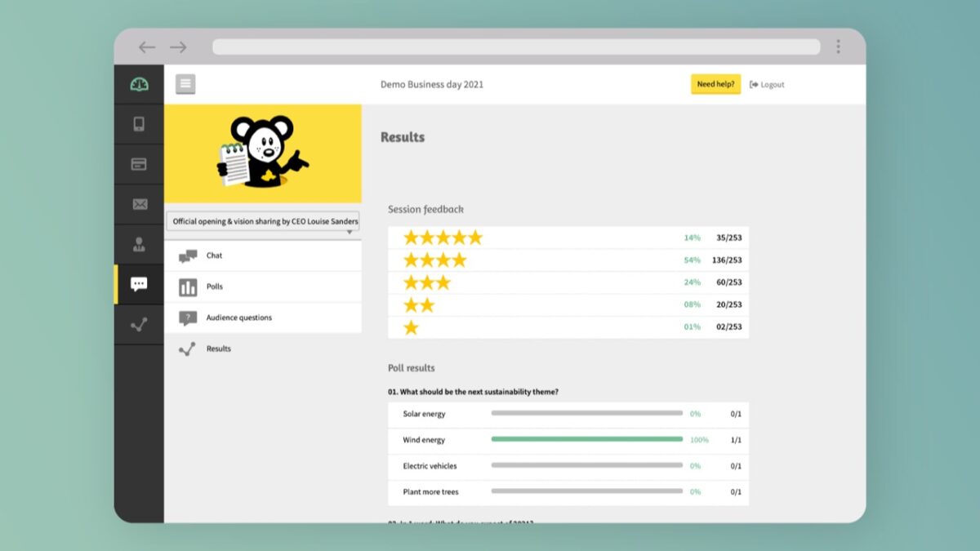
Task: Click the five-star rating row
Action: (568, 238)
